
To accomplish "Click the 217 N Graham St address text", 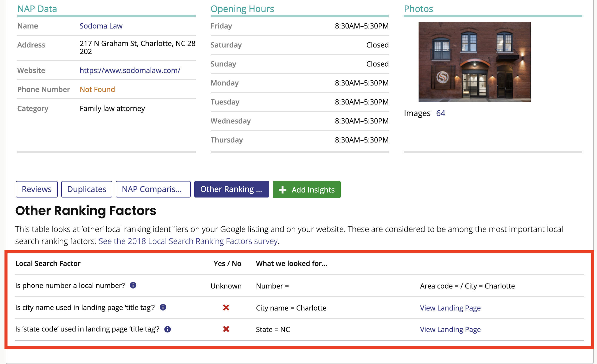I will pyautogui.click(x=137, y=47).
